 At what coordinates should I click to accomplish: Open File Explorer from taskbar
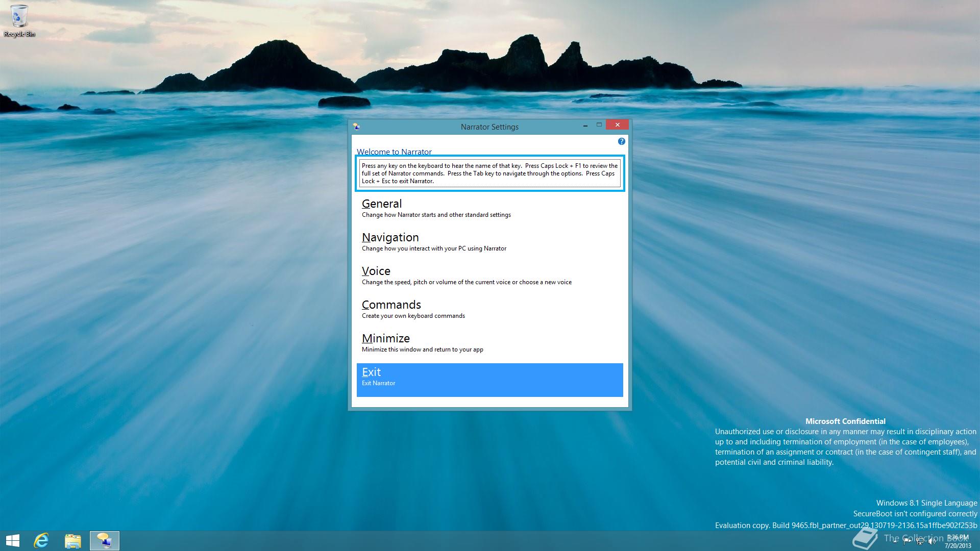point(73,540)
